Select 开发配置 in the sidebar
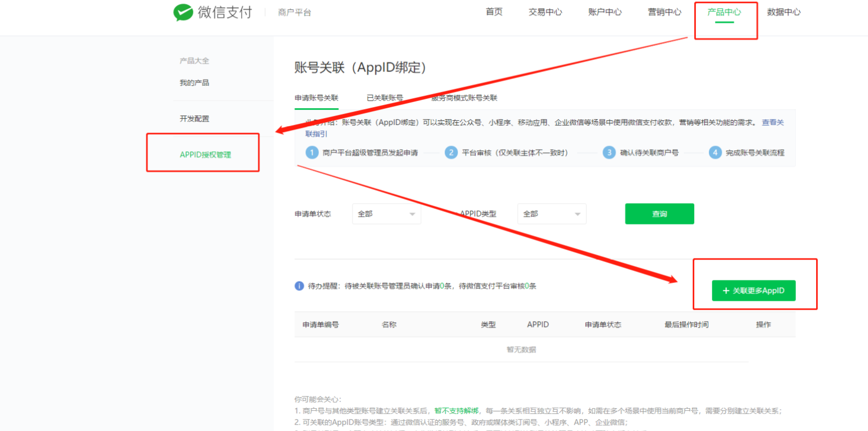The height and width of the screenshot is (431, 868). (194, 119)
